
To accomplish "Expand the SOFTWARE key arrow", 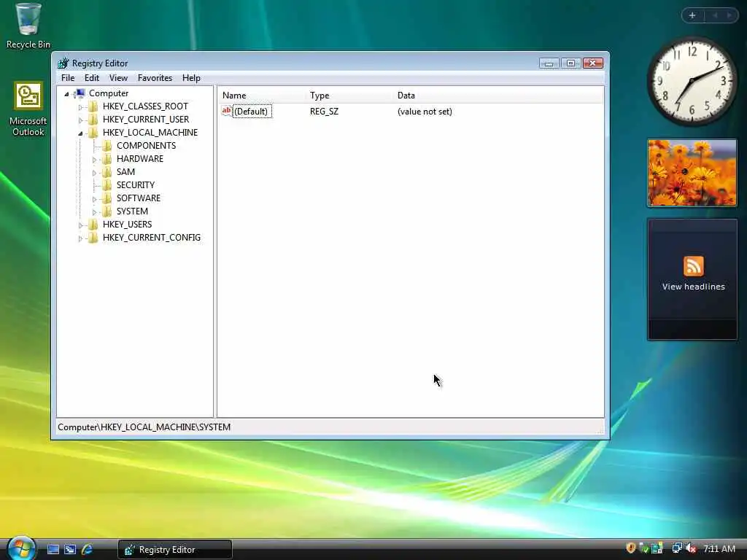I will click(x=94, y=198).
